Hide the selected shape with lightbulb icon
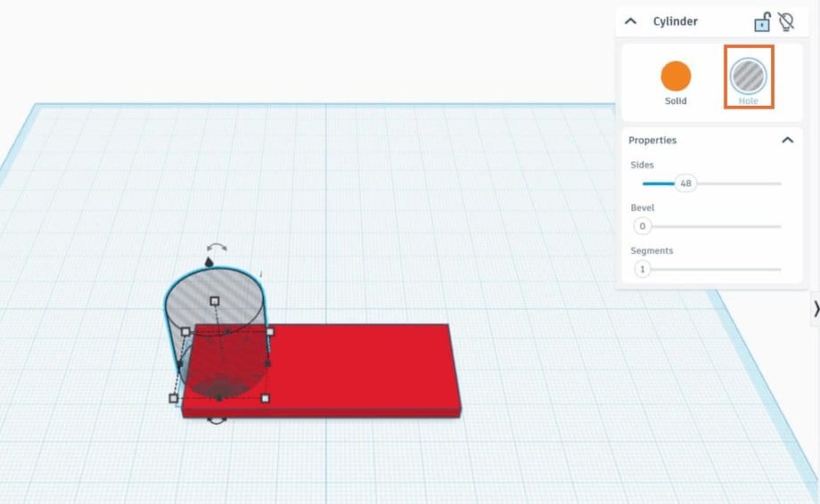The image size is (820, 504). [x=786, y=21]
